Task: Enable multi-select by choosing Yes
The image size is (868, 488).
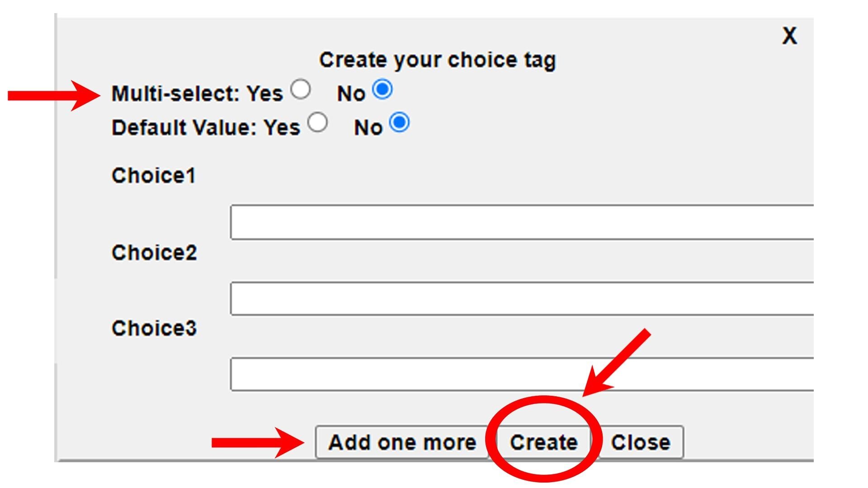Action: click(299, 89)
